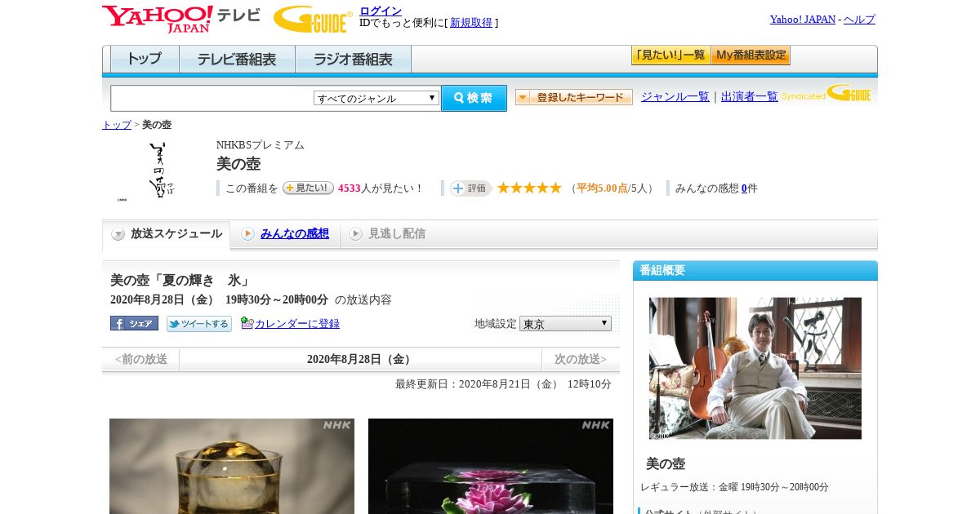Image resolution: width=980 pixels, height=514 pixels.
Task: Click the カレンダーに登録 link
Action: (x=297, y=324)
